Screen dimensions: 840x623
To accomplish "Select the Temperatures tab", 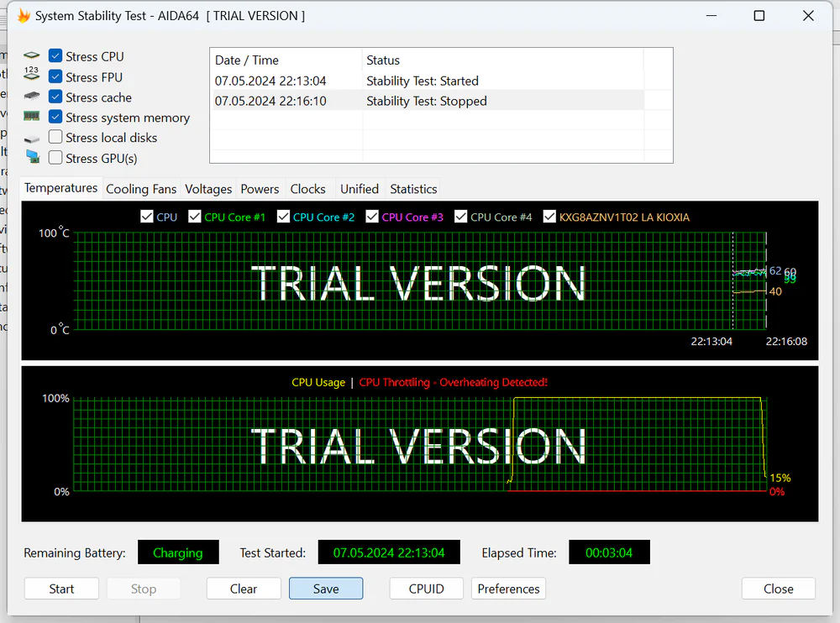I will click(x=60, y=188).
